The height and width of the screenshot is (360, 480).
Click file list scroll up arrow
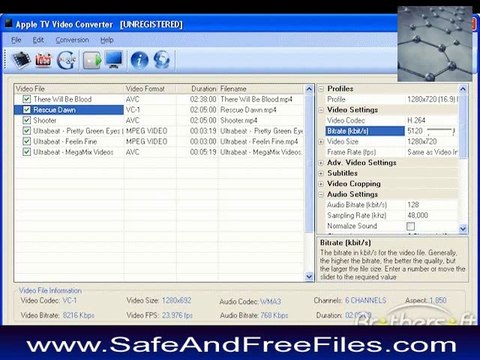[x=309, y=89]
